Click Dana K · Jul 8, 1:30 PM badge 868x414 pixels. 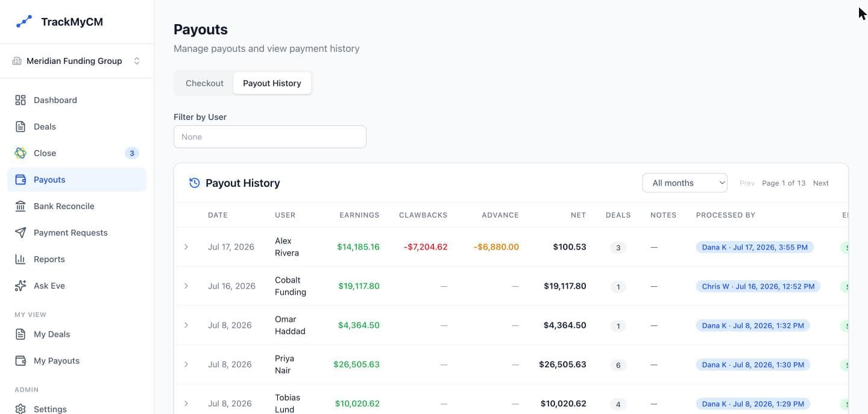753,365
